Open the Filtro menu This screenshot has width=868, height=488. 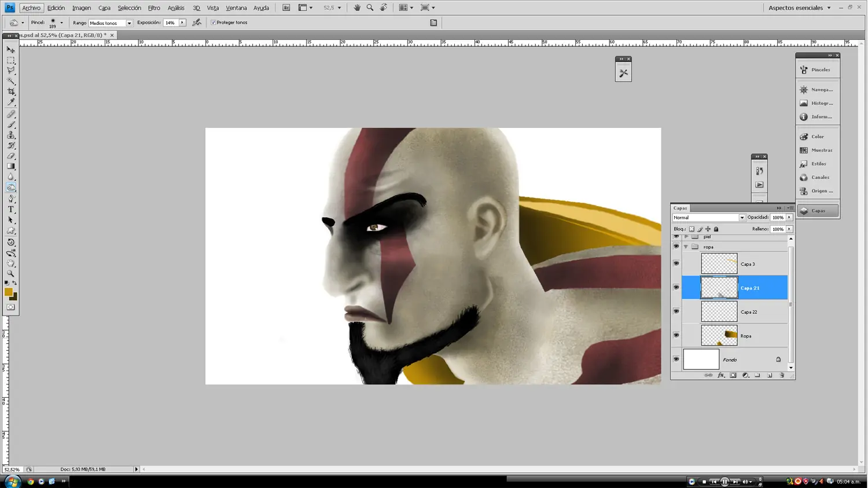pyautogui.click(x=154, y=8)
